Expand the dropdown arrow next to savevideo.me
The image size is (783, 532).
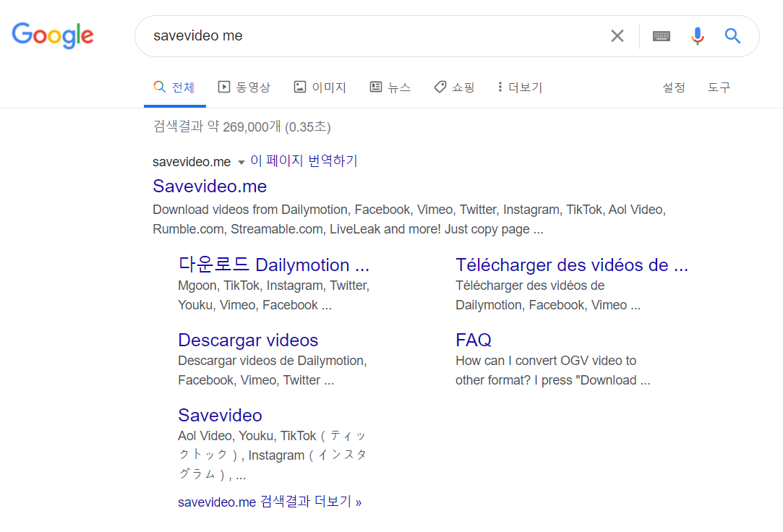241,162
